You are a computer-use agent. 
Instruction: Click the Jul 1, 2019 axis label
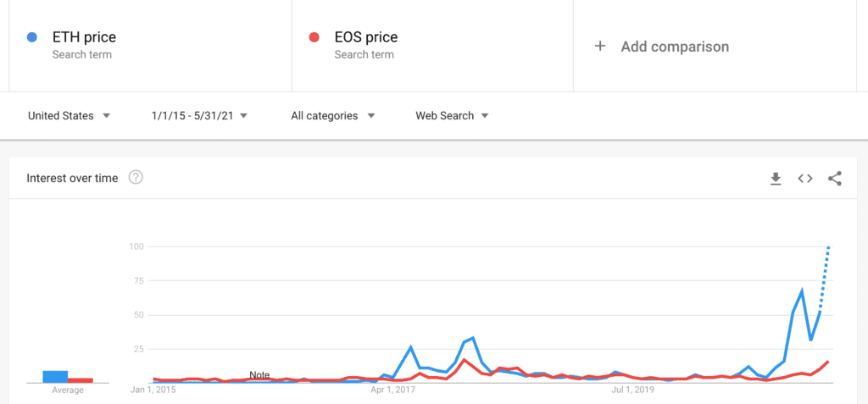(x=632, y=390)
